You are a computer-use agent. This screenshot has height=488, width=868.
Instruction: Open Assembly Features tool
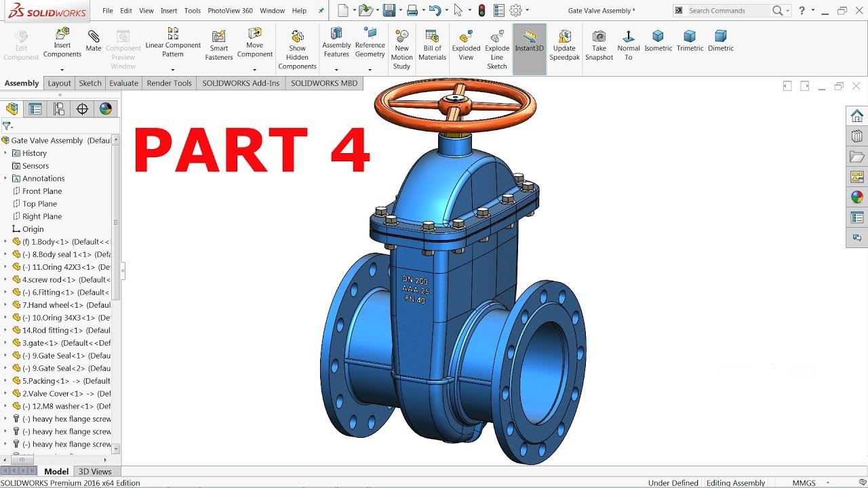pyautogui.click(x=336, y=42)
